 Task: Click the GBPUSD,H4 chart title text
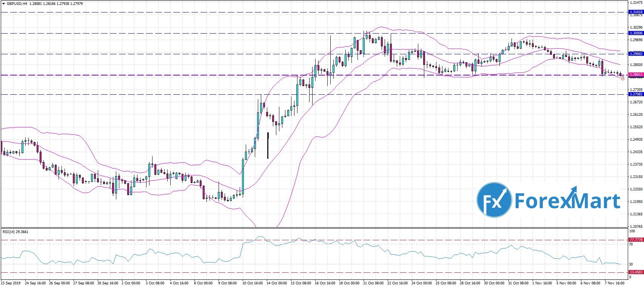[x=16, y=4]
